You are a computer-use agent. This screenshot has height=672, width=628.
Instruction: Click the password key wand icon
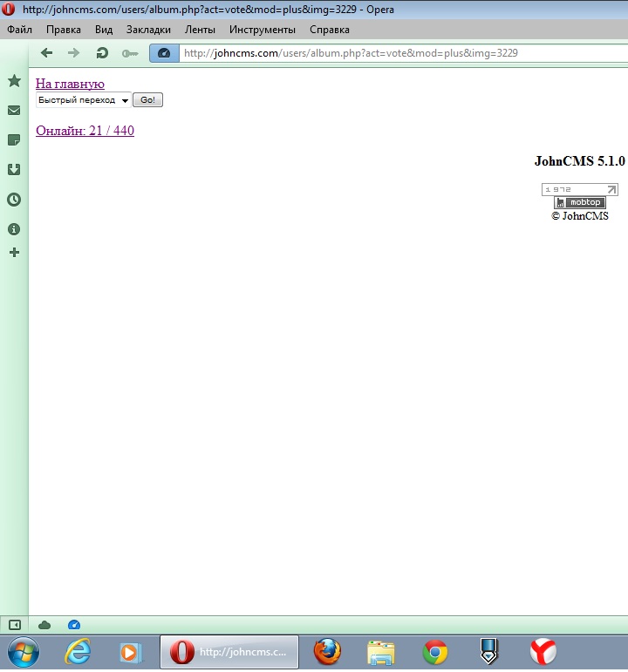[x=130, y=53]
